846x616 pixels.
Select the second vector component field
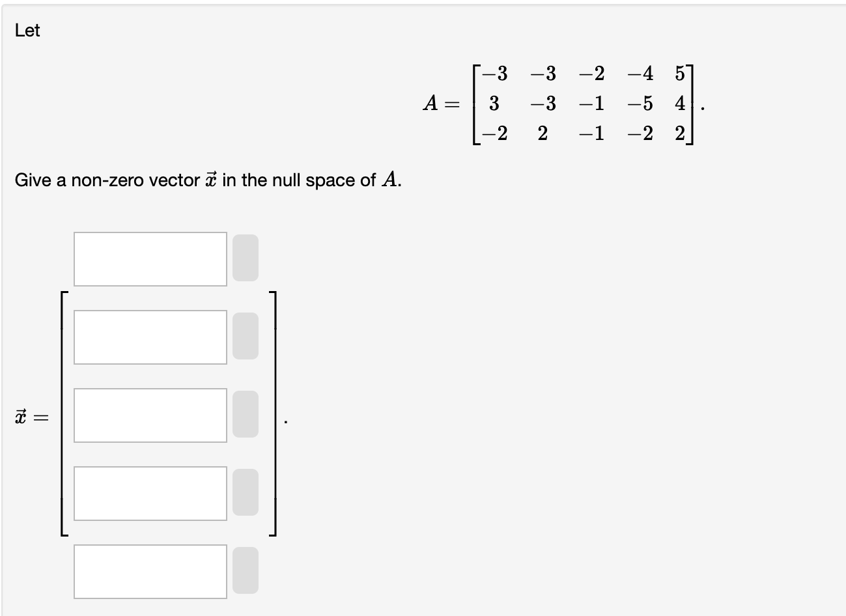(150, 337)
